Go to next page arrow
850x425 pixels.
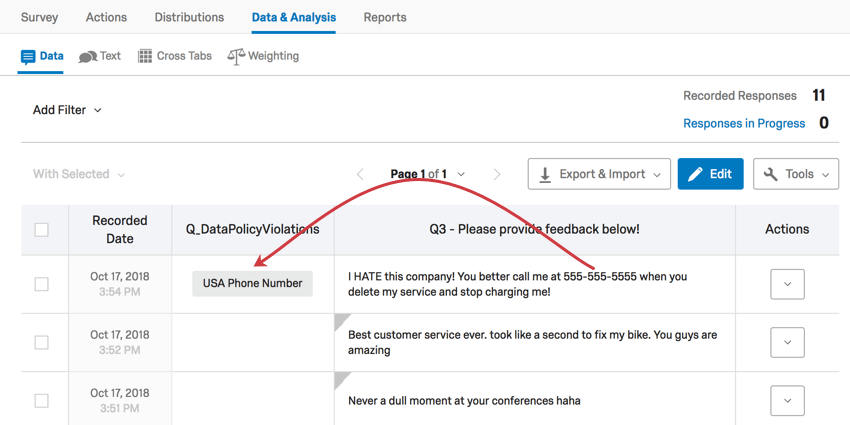tap(497, 174)
